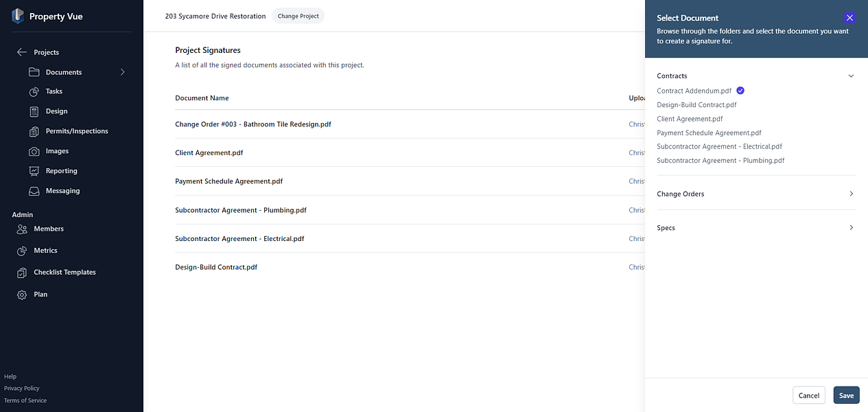Open the Help link
The width and height of the screenshot is (868, 412).
coord(10,376)
